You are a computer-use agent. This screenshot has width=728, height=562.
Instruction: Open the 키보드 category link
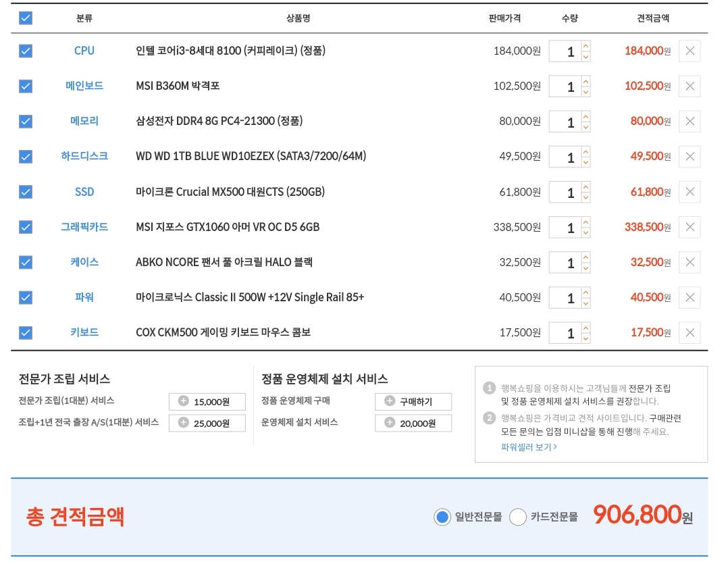coord(84,332)
